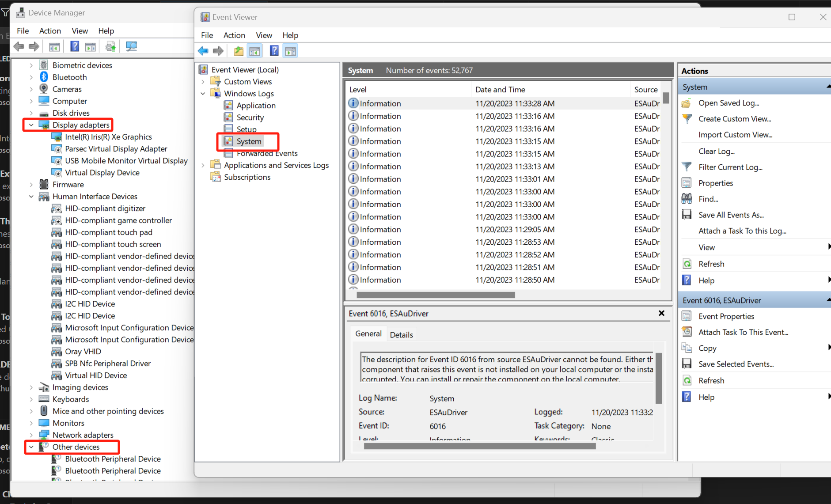Open the Help icon in Event Viewer toolbar
Viewport: 831px width, 504px height.
click(x=274, y=50)
